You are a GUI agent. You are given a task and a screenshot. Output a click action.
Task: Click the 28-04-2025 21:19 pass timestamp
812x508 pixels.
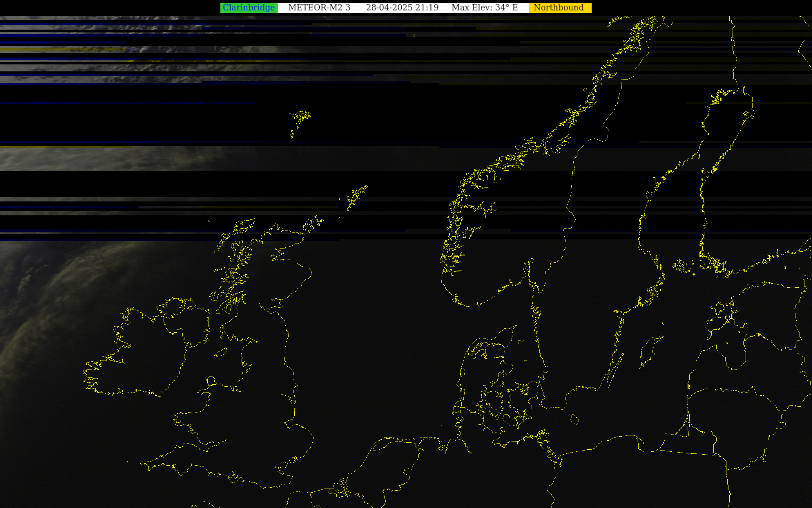[x=402, y=8]
